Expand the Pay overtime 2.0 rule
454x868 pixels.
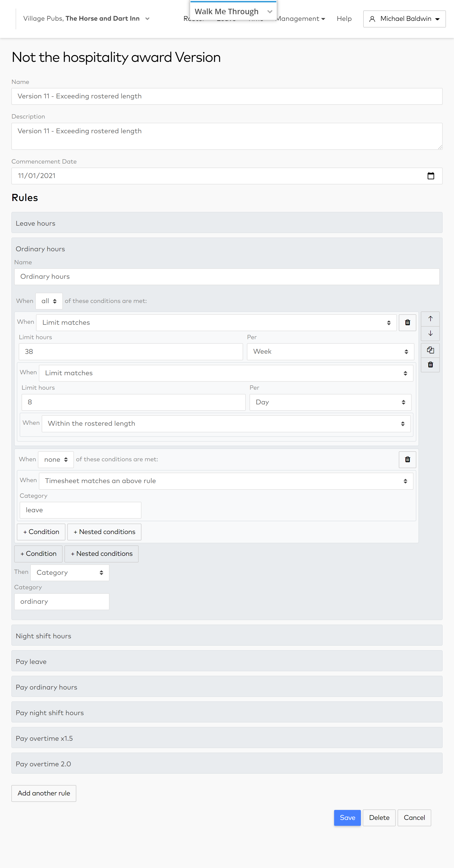(227, 763)
